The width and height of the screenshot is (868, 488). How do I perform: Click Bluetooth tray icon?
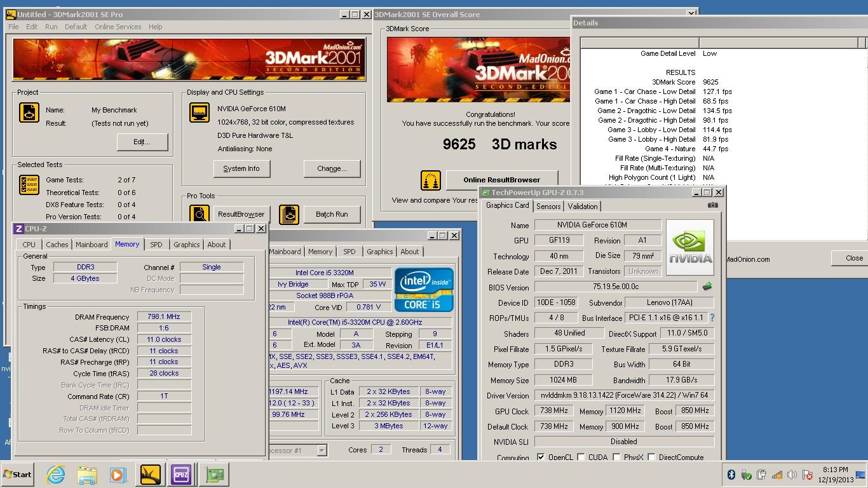click(731, 475)
